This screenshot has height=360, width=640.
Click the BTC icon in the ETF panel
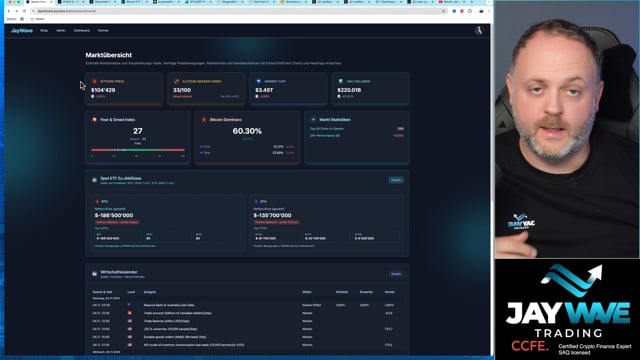coord(97,202)
